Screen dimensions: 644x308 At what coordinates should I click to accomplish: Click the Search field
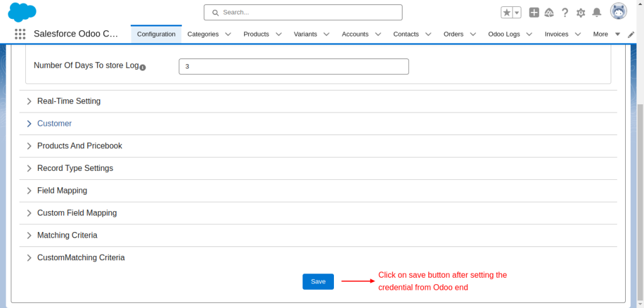303,13
